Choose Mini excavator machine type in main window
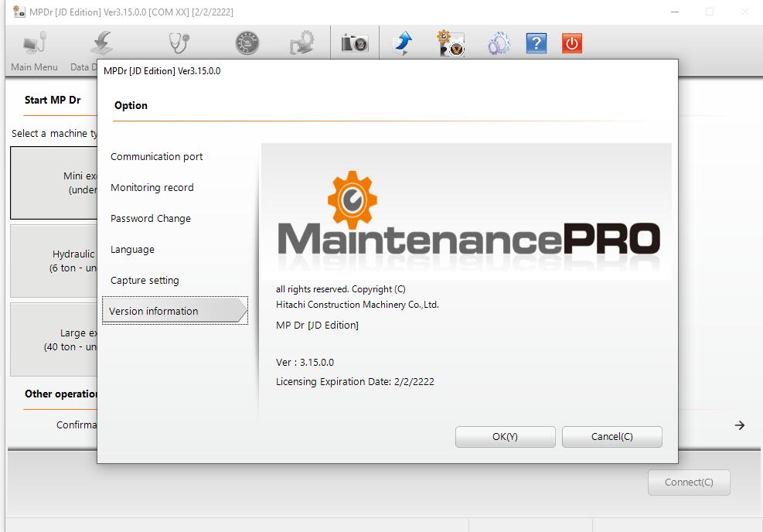The image size is (763, 532). (53, 183)
